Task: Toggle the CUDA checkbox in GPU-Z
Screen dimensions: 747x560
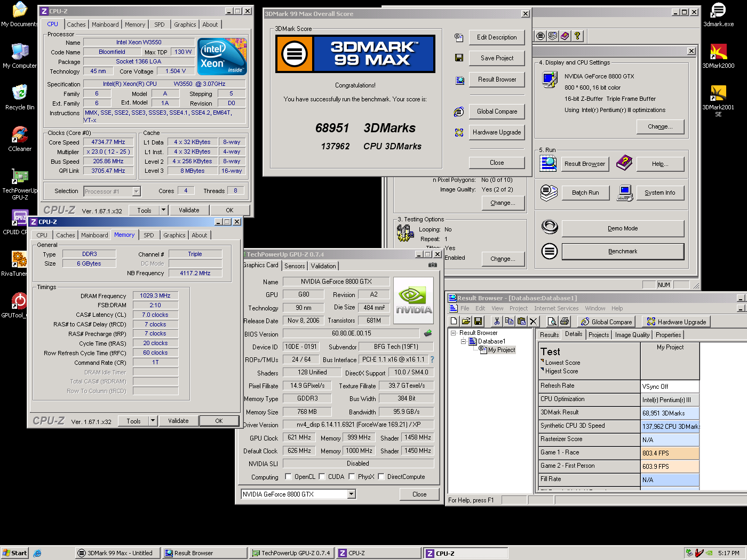Action: [x=322, y=477]
